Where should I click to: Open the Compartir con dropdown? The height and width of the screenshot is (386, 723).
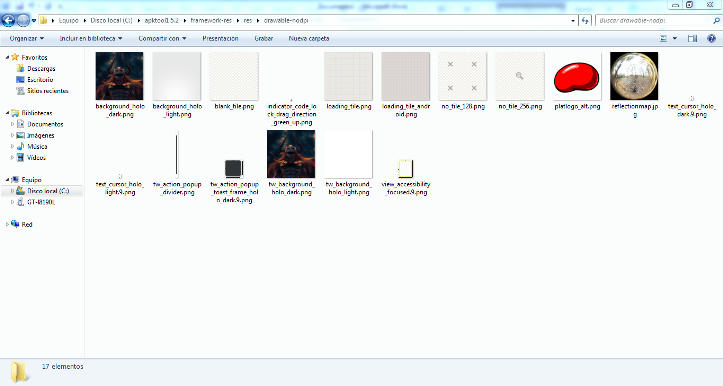[162, 39]
